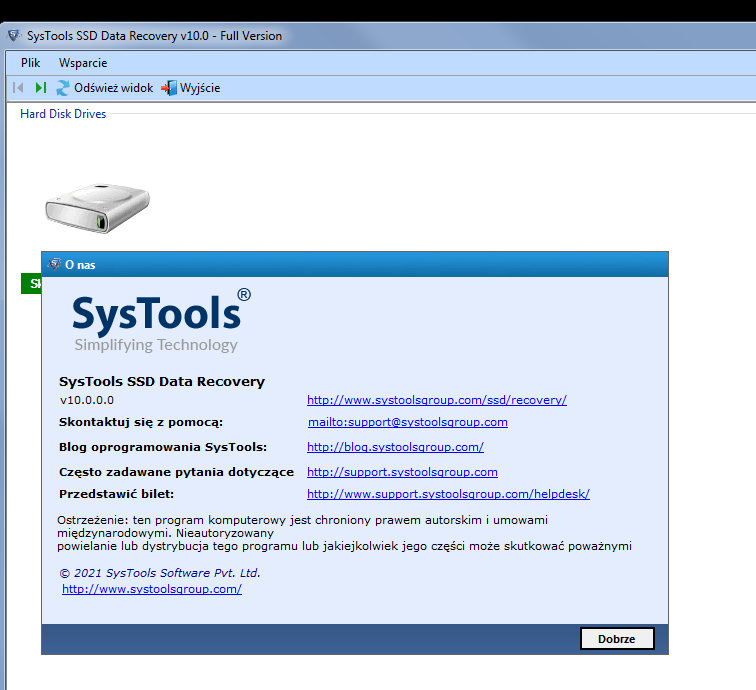Click the Wyjście toolbar label
This screenshot has width=756, height=690.
[x=200, y=88]
